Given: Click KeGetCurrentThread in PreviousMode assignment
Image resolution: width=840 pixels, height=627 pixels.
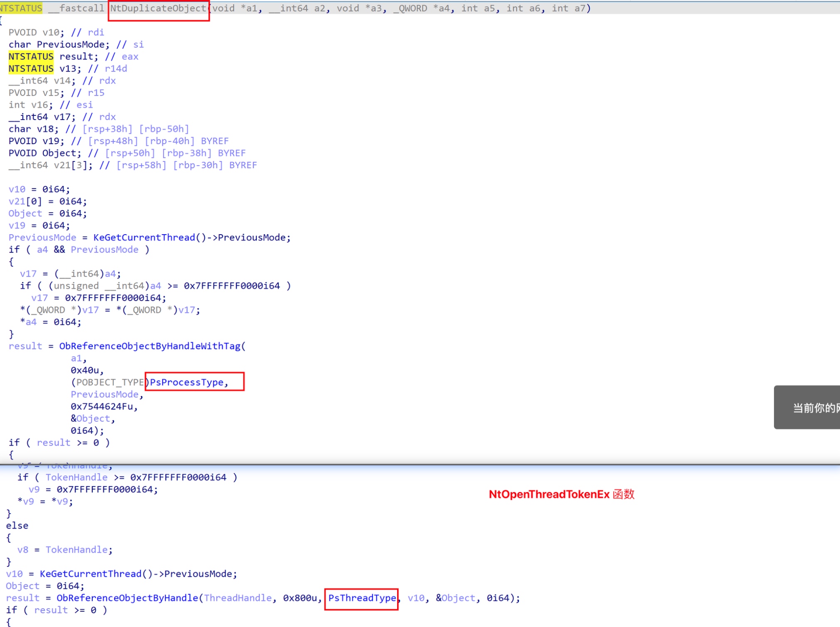Looking at the screenshot, I should (x=144, y=238).
